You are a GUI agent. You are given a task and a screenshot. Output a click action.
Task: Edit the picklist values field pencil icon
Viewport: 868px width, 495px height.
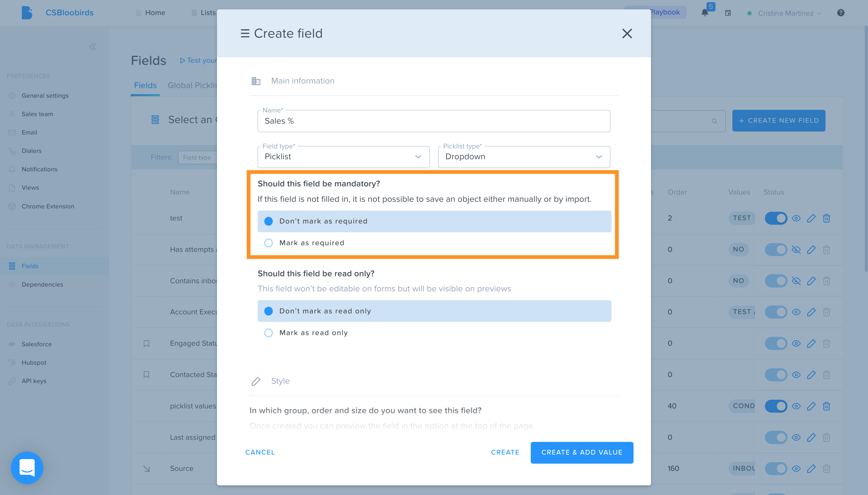point(811,406)
